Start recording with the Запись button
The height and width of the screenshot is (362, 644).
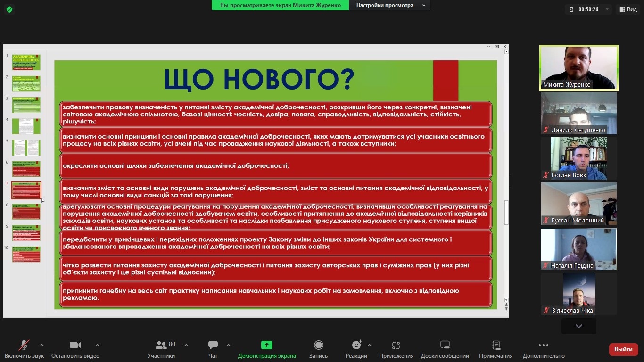point(318,349)
